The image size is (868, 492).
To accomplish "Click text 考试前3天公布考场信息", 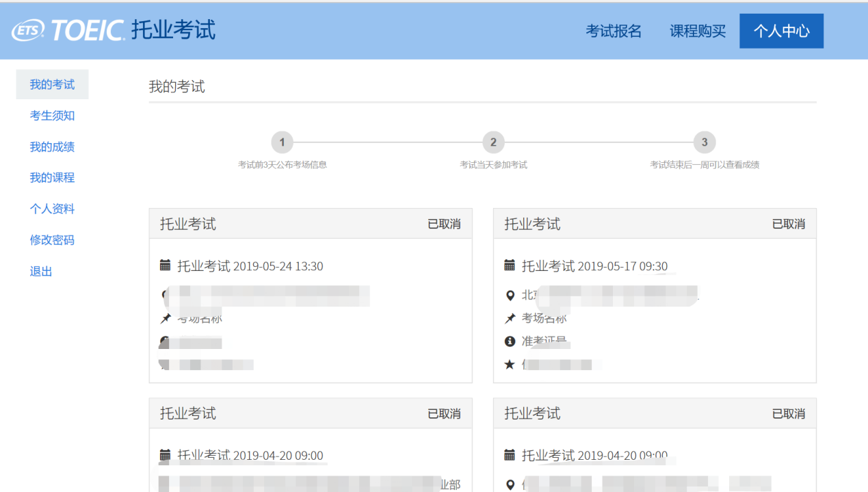I will pyautogui.click(x=282, y=165).
